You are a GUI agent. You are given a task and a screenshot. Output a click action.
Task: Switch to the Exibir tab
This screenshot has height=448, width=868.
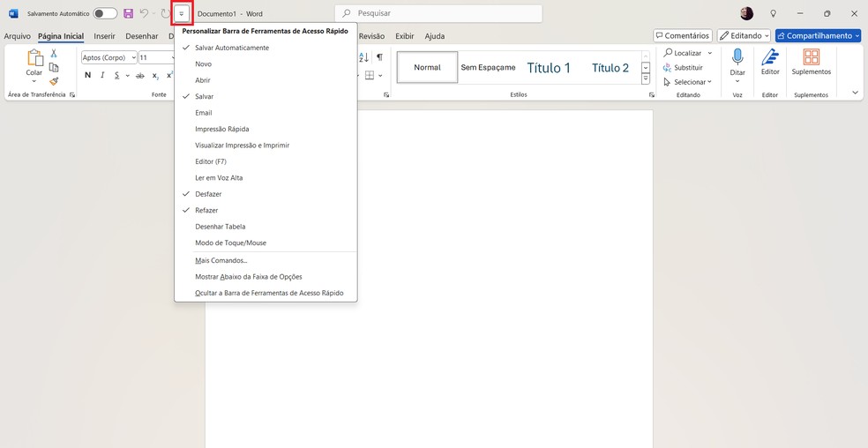coord(405,36)
